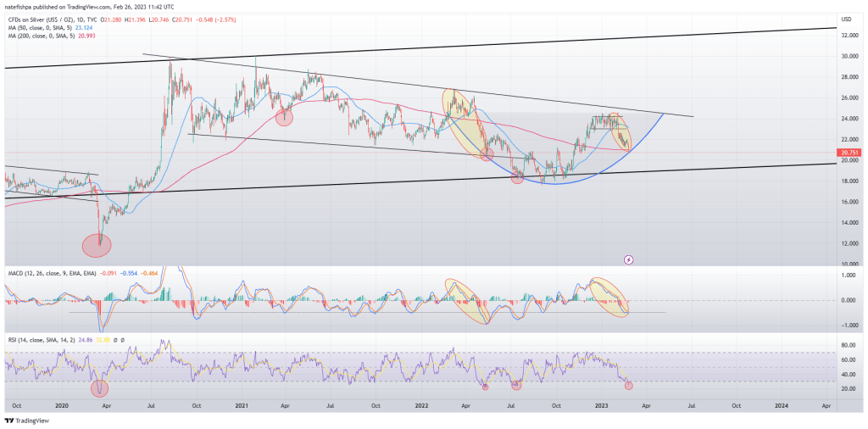Click the red circle on price near April 2021
This screenshot has width=868, height=429.
point(284,117)
